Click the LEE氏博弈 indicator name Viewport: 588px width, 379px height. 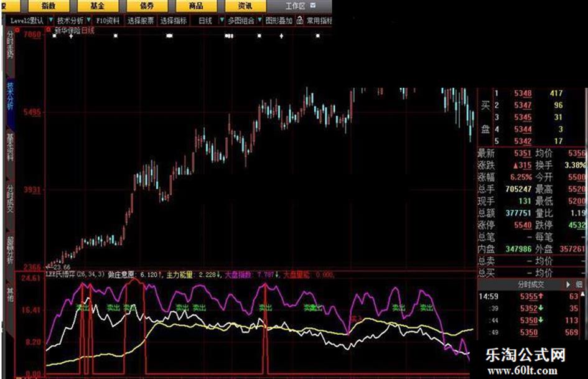tap(61, 274)
